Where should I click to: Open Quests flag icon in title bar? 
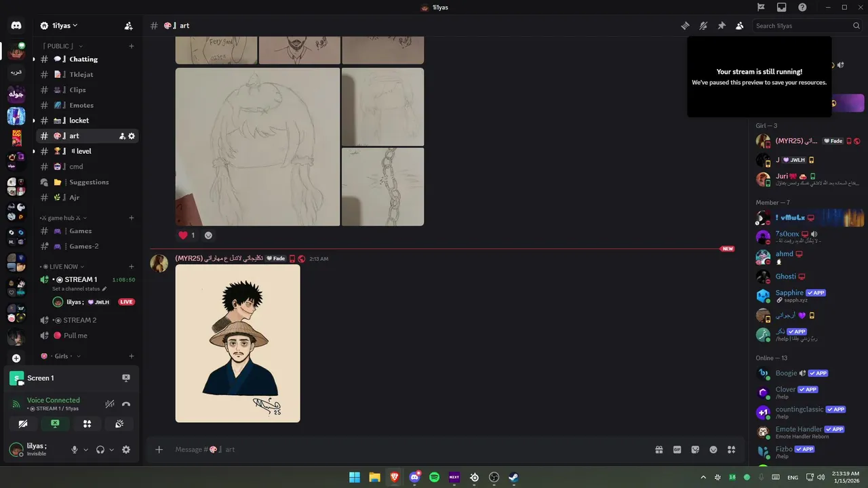click(x=761, y=7)
